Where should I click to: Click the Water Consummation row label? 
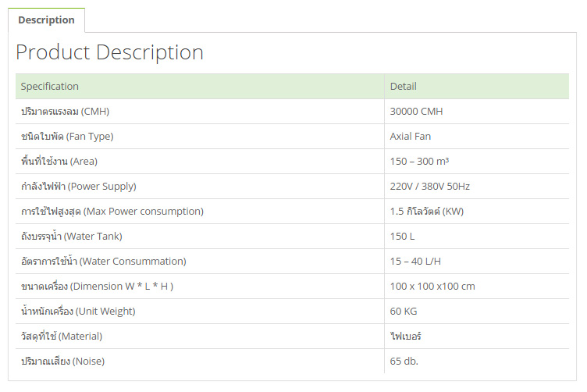(104, 262)
